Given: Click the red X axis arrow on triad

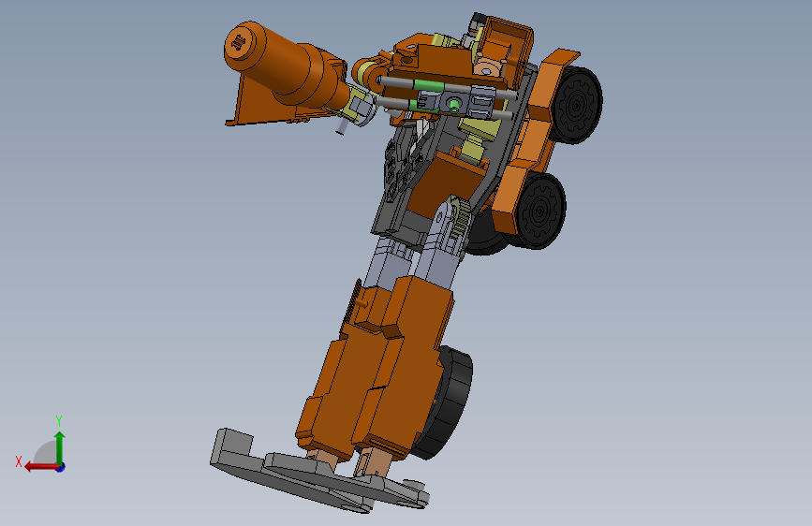Looking at the screenshot, I should [x=40, y=467].
